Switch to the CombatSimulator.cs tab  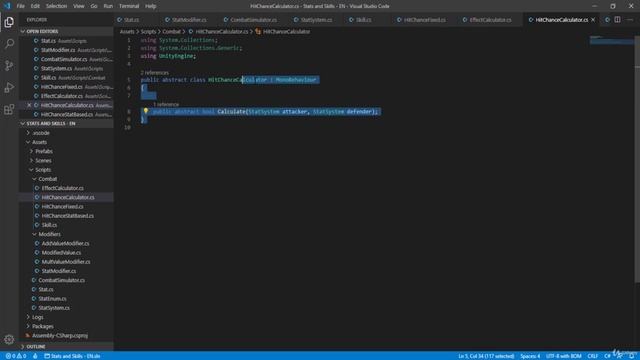[x=253, y=20]
